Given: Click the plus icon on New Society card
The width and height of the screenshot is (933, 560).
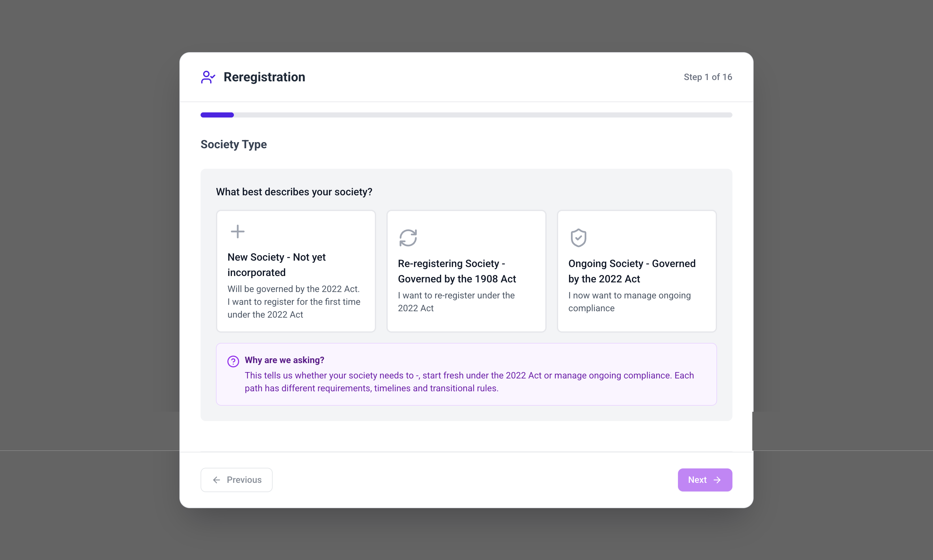Looking at the screenshot, I should click(237, 231).
